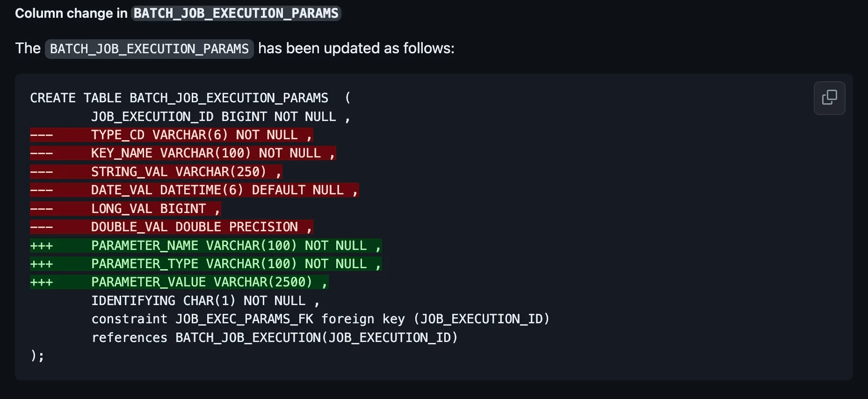This screenshot has width=868, height=399.
Task: Click the BATCH_JOB_EXECUTION_PARAMS heading code label
Action: point(236,13)
